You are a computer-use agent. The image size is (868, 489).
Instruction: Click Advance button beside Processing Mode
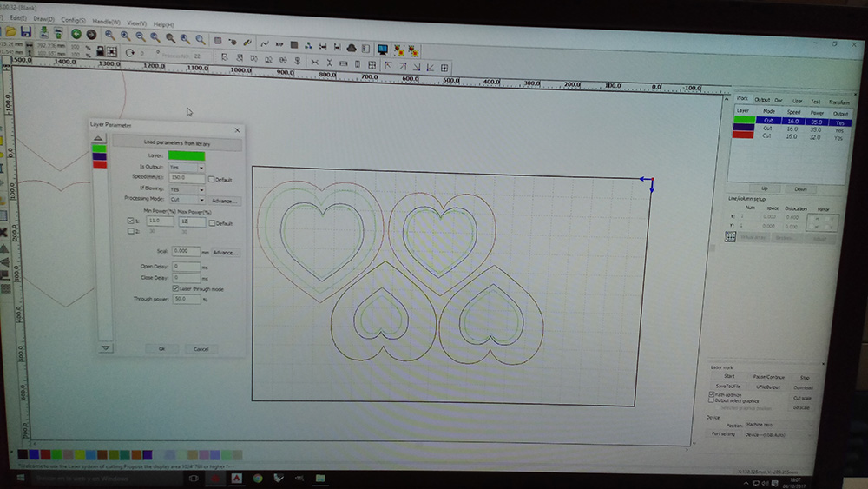pyautogui.click(x=224, y=201)
